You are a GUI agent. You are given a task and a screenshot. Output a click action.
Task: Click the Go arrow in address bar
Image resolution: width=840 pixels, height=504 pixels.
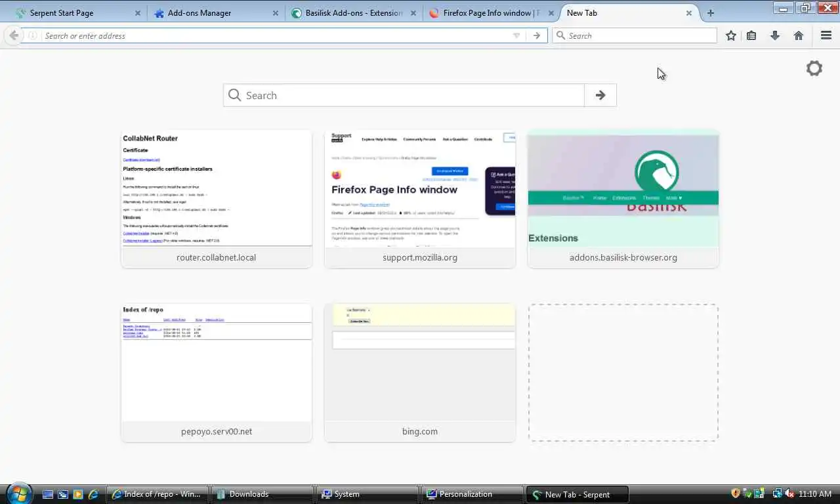click(x=537, y=36)
